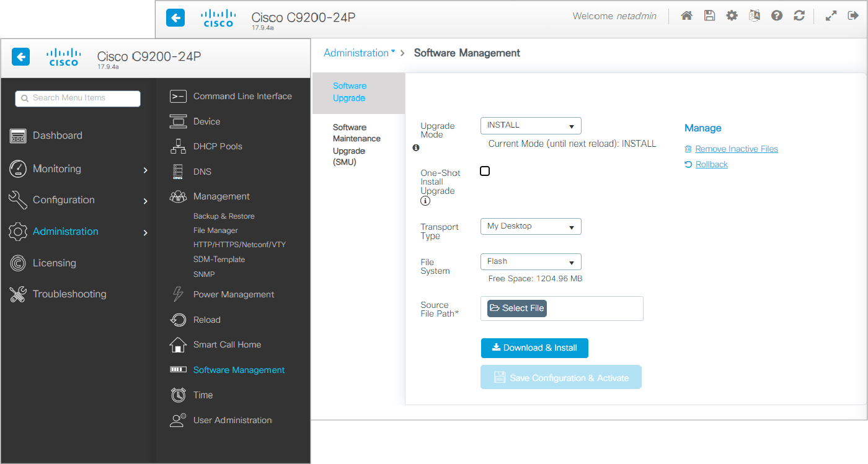868x464 pixels.
Task: Click the Refresh icon in header
Action: 799,16
